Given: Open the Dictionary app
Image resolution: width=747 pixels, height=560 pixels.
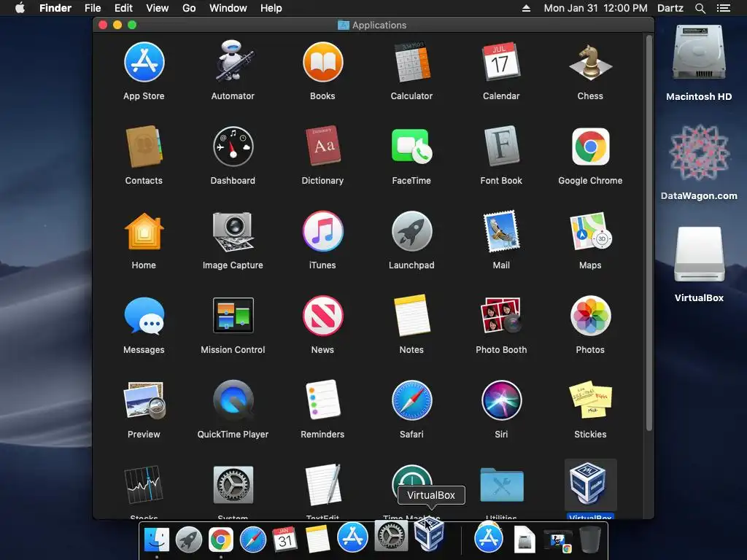Looking at the screenshot, I should coord(322,146).
